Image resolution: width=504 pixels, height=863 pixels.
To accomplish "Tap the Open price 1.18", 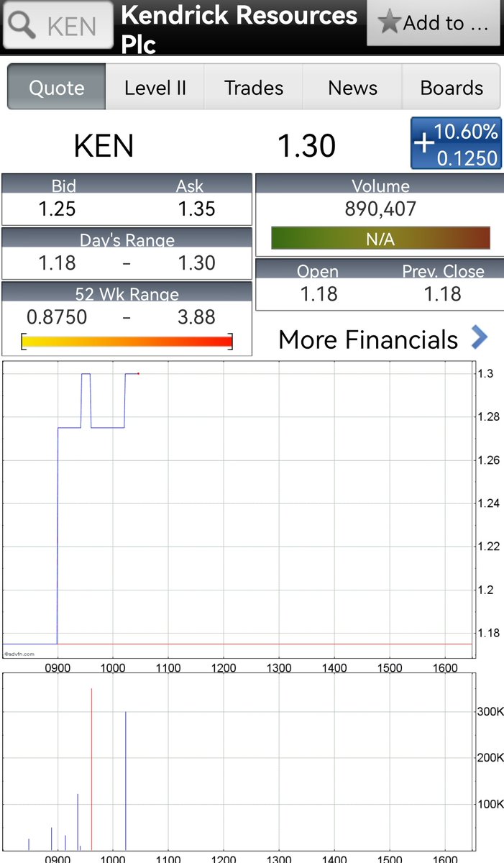I will 319,294.
